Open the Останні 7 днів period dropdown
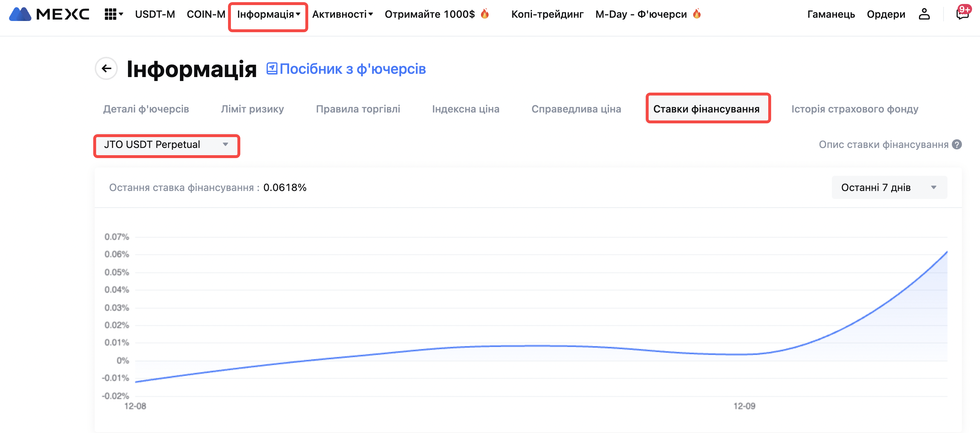The image size is (980, 433). pyautogui.click(x=889, y=187)
